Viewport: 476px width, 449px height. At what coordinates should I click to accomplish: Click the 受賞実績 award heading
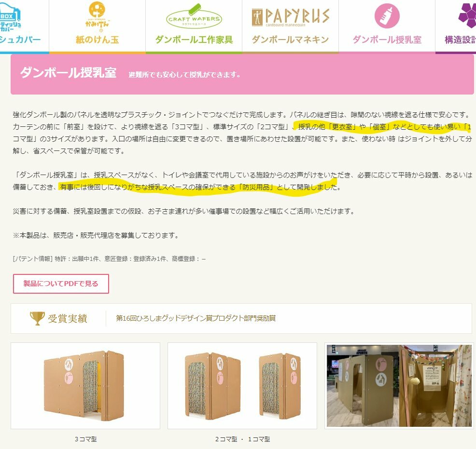tap(68, 318)
